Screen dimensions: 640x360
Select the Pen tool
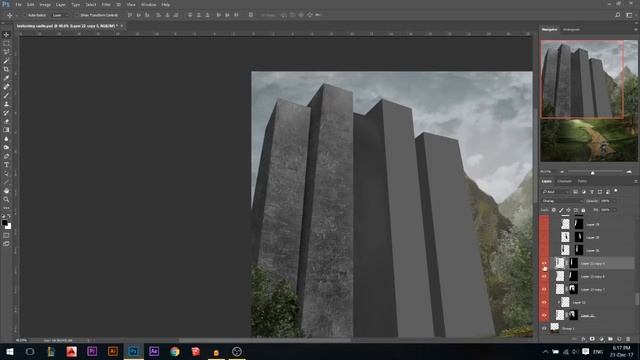[6, 156]
